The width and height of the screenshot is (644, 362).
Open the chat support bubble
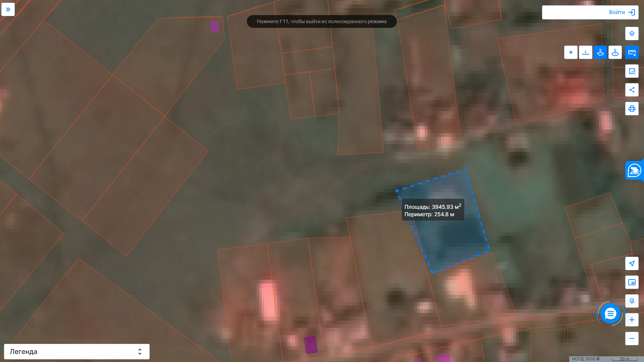(x=610, y=314)
